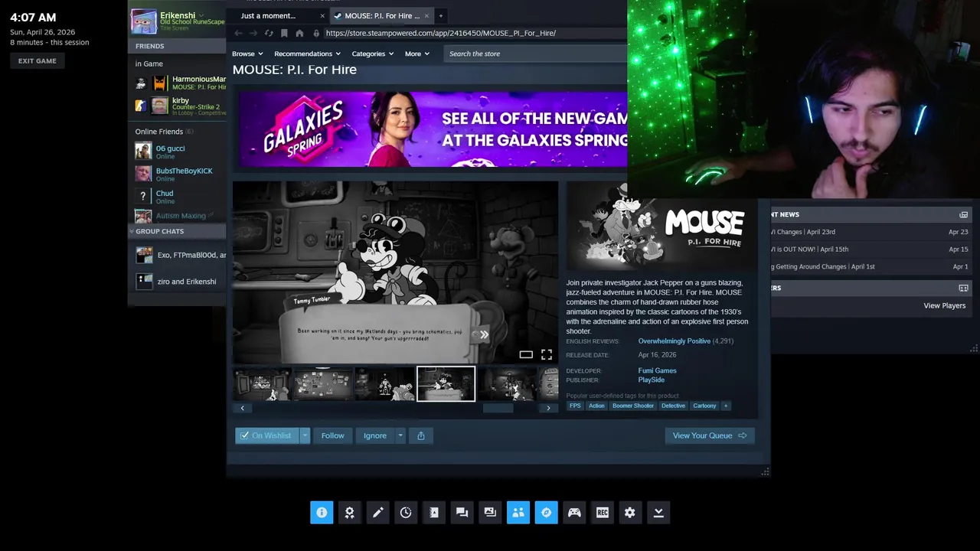This screenshot has height=551, width=980.
Task: Open the controller settings gamepad icon
Action: [x=574, y=513]
